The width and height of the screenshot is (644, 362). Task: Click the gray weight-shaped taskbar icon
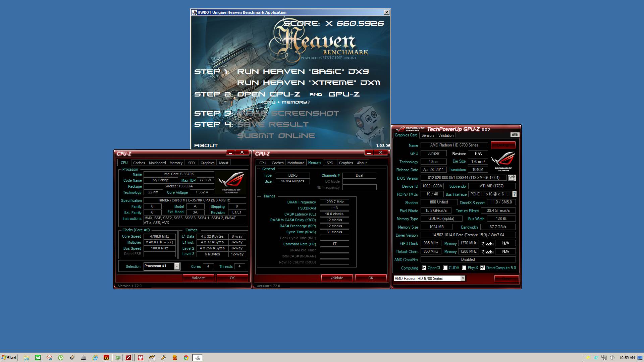(84, 358)
